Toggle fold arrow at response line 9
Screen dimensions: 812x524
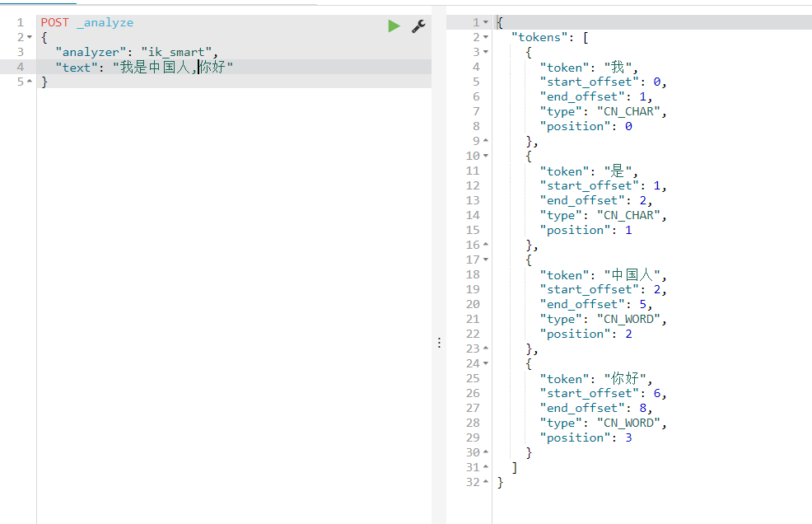pos(486,141)
